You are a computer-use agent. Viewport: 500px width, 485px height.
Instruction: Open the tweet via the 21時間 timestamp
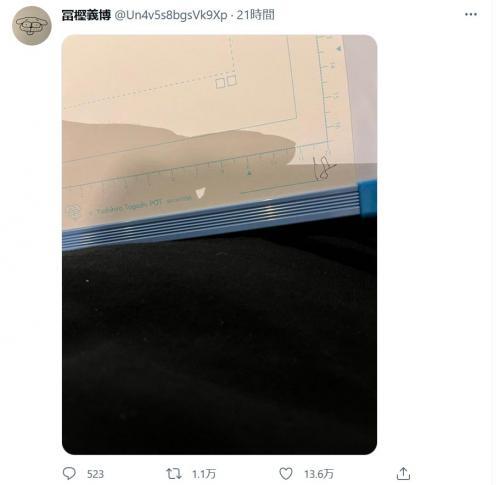[255, 15]
